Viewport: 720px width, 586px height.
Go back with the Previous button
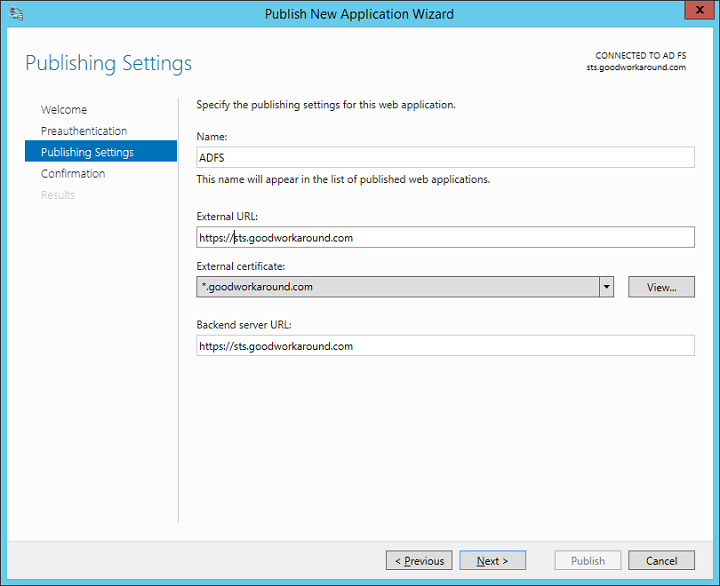pos(419,561)
